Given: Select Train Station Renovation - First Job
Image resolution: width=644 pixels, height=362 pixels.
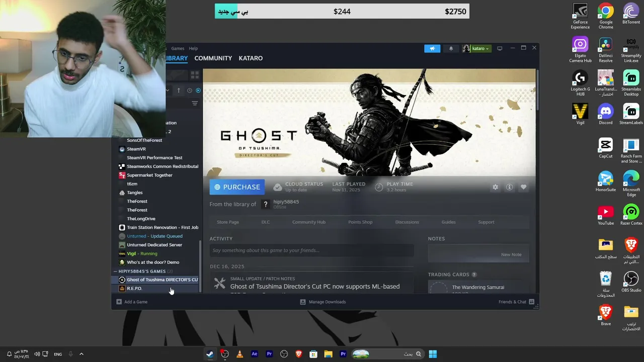Looking at the screenshot, I should pos(156,227).
